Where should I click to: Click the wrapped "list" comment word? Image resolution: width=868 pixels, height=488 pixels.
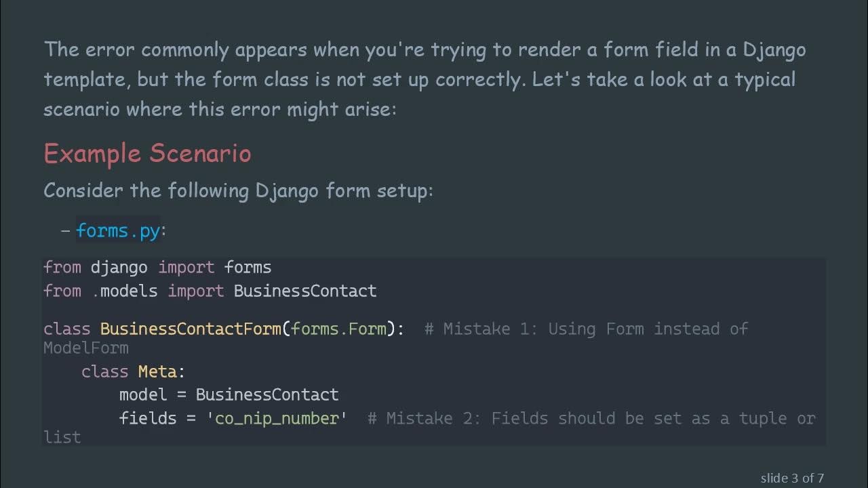click(62, 437)
